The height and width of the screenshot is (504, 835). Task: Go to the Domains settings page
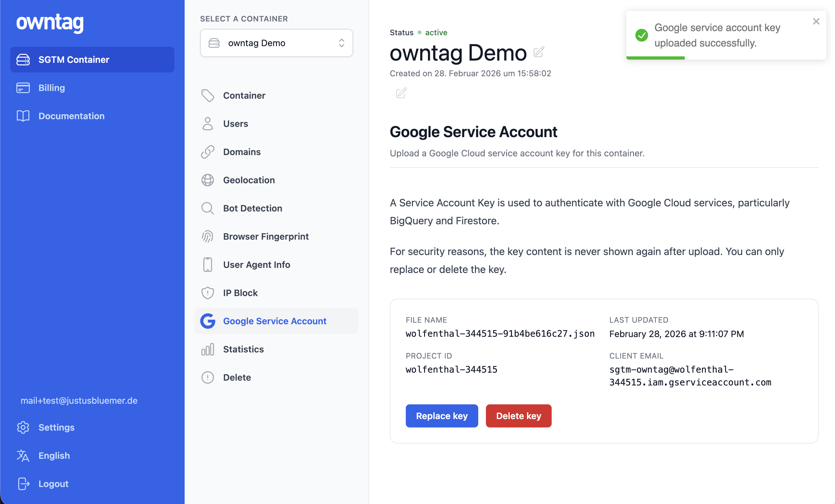(242, 152)
